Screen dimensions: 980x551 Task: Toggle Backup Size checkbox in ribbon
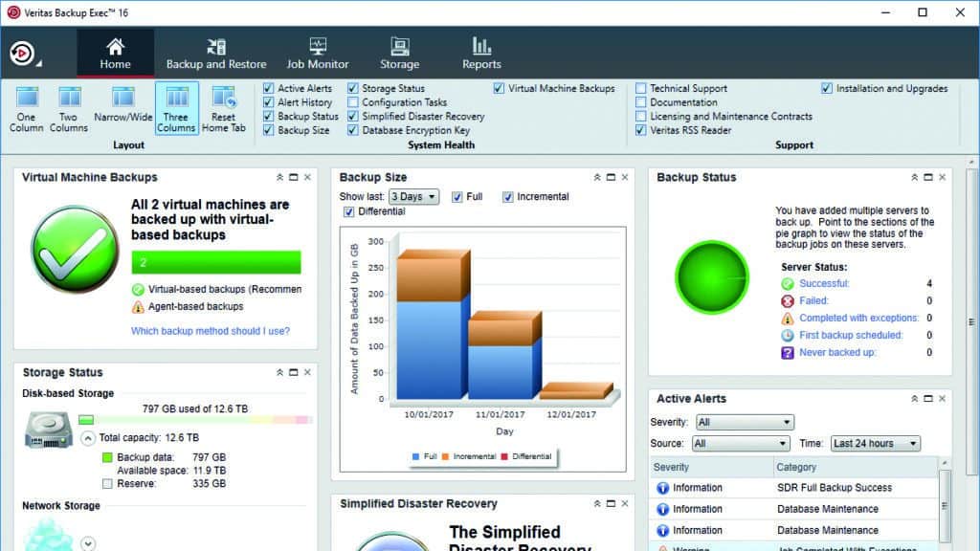[269, 130]
